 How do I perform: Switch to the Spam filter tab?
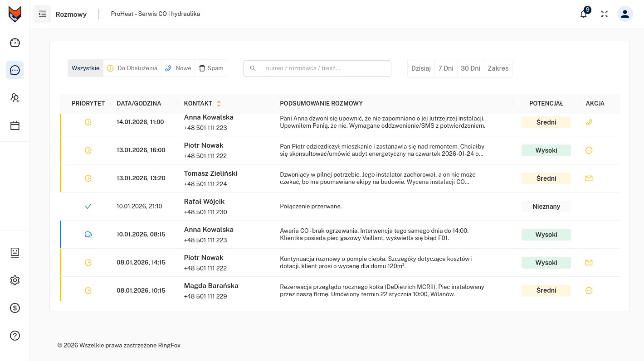(211, 68)
